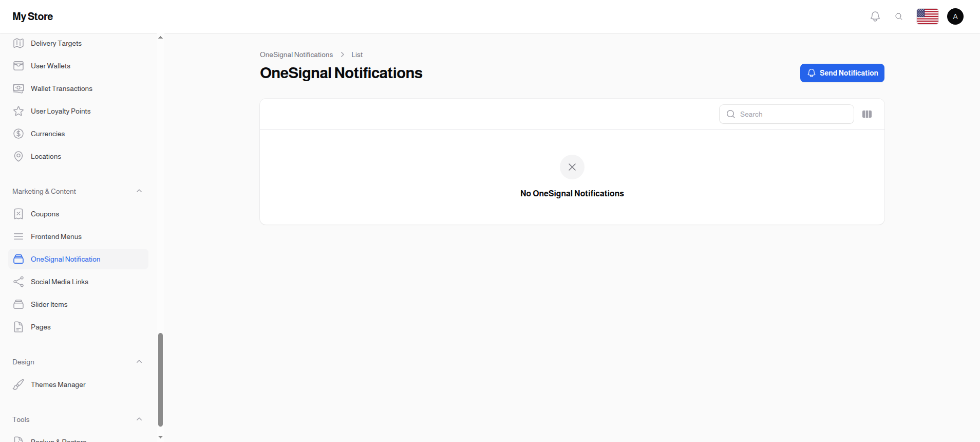This screenshot has width=980, height=442.
Task: Open the US flag language switcher
Action: coord(928,16)
